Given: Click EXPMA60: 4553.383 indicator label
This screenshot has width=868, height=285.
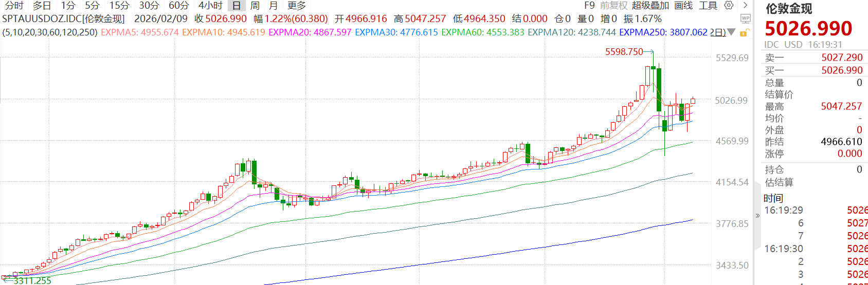Looking at the screenshot, I should tap(483, 32).
